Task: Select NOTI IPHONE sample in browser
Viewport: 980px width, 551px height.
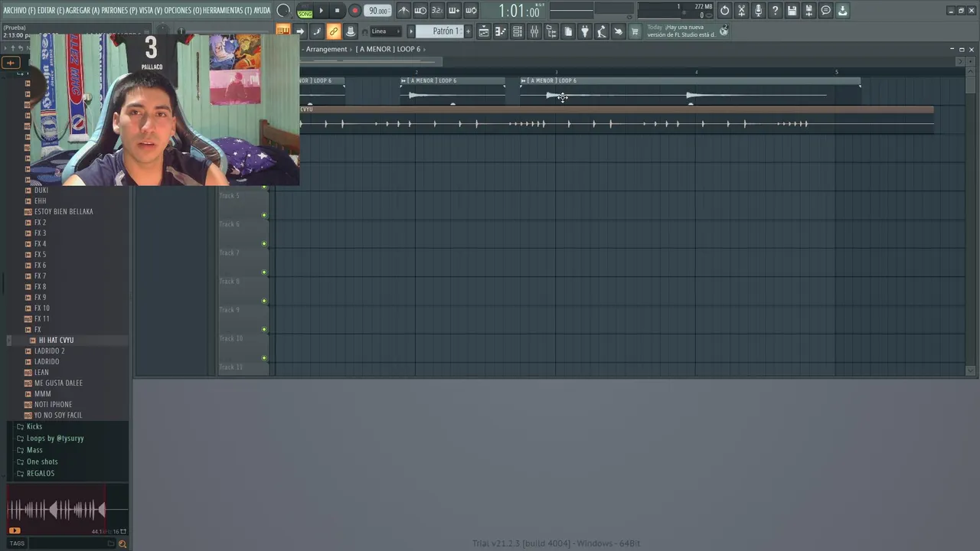Action: click(53, 404)
